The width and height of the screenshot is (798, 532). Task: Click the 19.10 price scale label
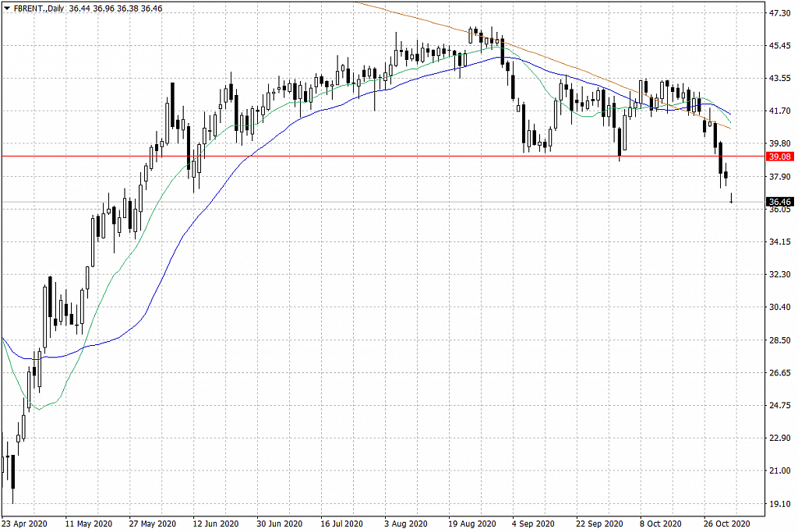pos(780,504)
